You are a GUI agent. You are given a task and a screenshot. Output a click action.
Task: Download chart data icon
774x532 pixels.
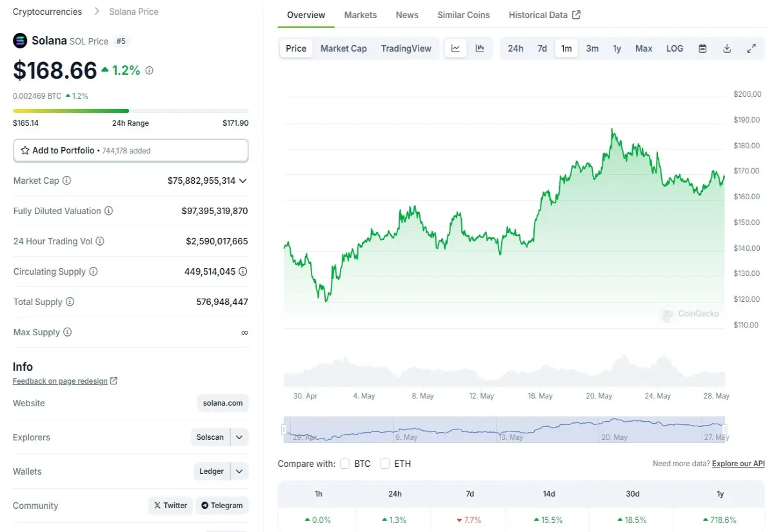pos(727,48)
